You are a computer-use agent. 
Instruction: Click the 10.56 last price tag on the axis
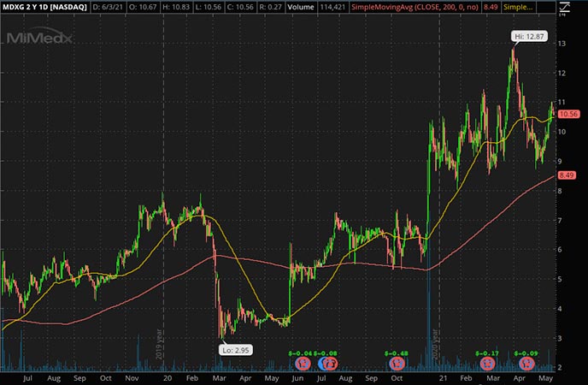(x=568, y=114)
